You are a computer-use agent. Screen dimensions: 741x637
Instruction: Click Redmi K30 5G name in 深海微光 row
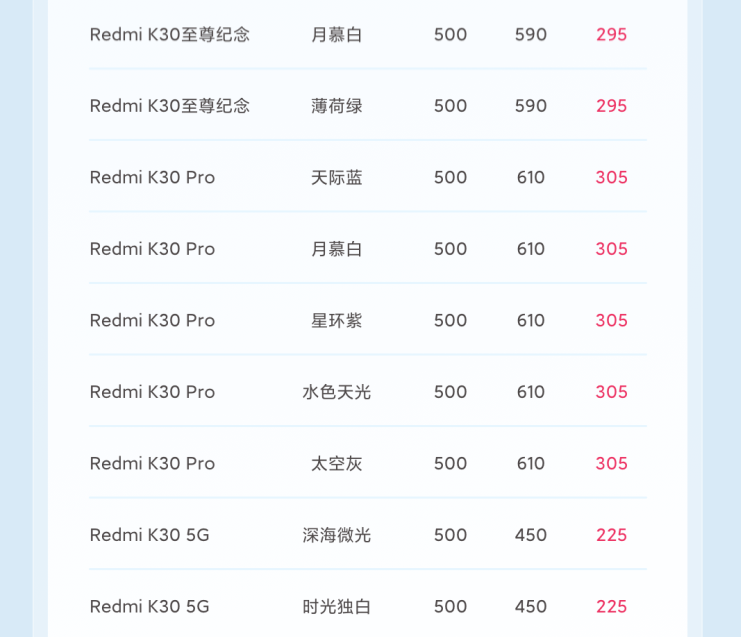(x=150, y=535)
